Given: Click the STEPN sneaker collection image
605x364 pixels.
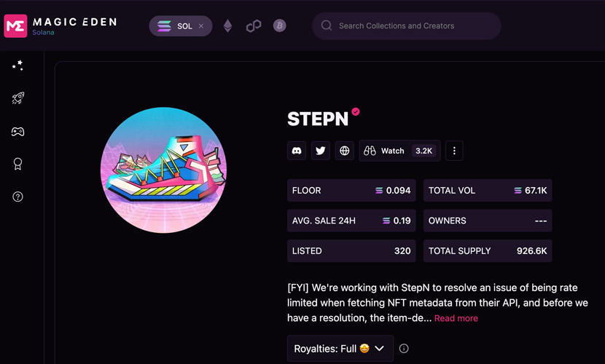Looking at the screenshot, I should pyautogui.click(x=163, y=170).
